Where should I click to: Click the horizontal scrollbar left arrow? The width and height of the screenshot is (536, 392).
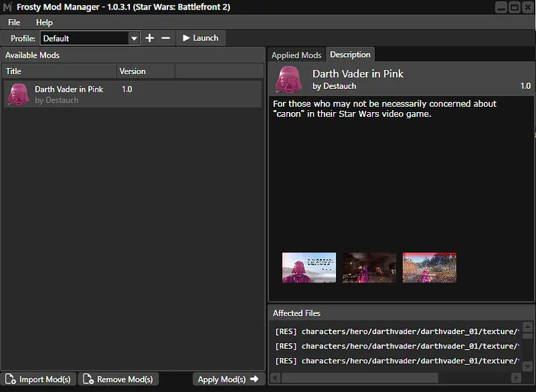click(x=275, y=378)
